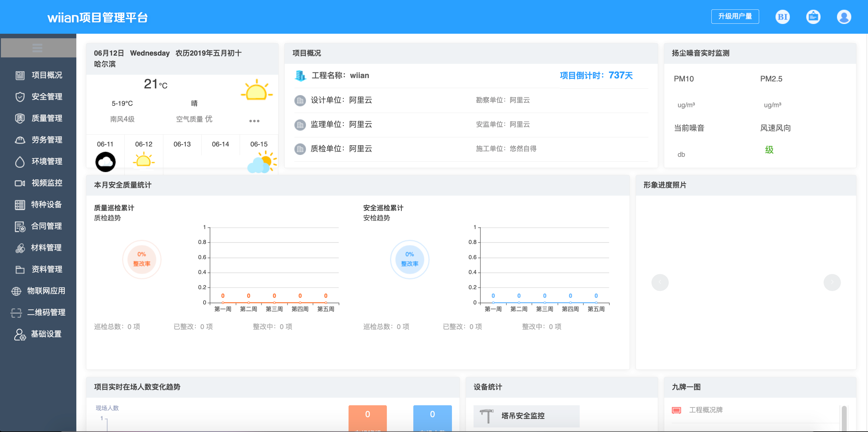Image resolution: width=868 pixels, height=432 pixels.
Task: Click the orange 质量 整改率 gauge
Action: tap(141, 259)
